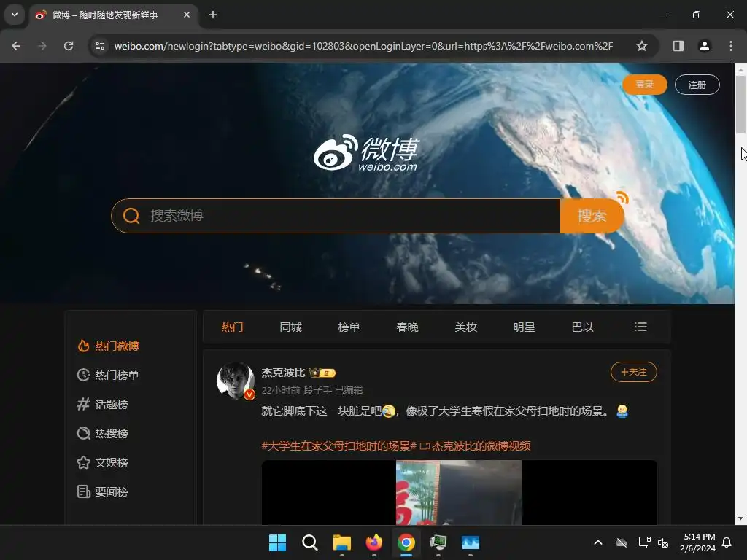Open the 巴以 tab

pyautogui.click(x=583, y=327)
